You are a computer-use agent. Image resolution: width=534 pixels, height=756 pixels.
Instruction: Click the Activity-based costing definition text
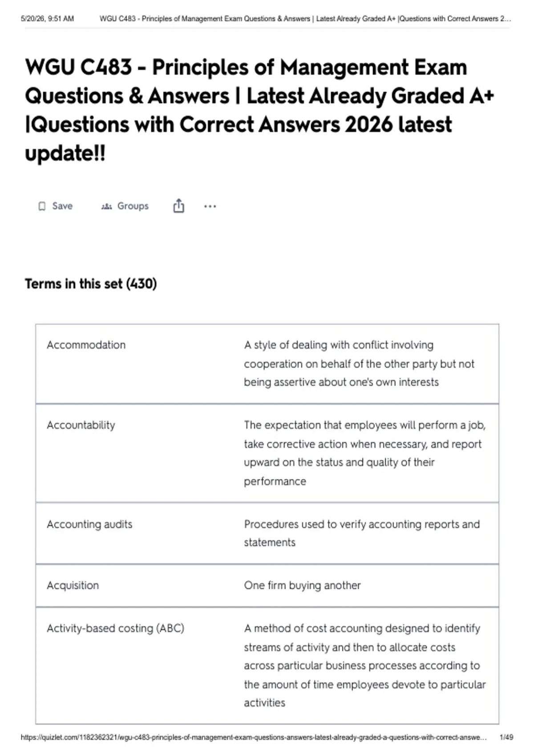364,666
